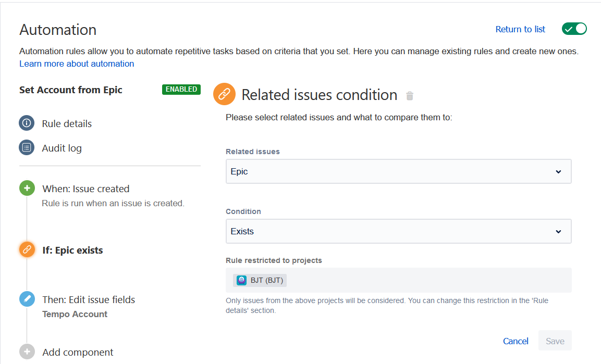This screenshot has height=364, width=601.
Task: Select Then: Edit issue fields step
Action: point(88,299)
